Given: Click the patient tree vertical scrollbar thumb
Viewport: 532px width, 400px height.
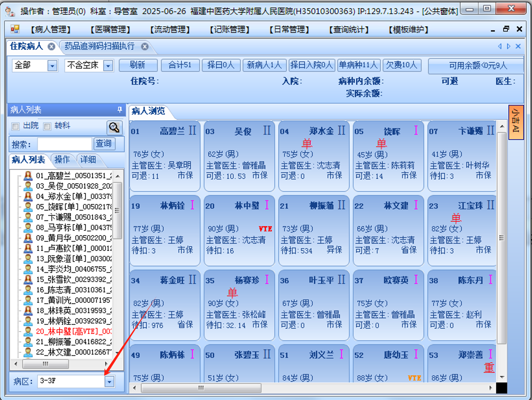Looking at the screenshot, I should [x=117, y=210].
